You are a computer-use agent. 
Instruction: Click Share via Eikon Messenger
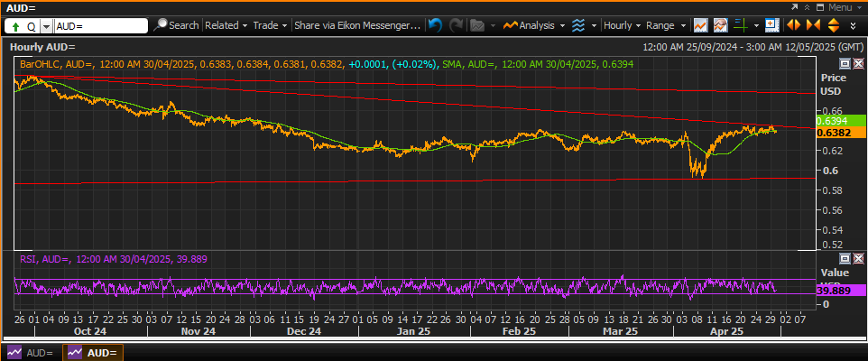(357, 25)
